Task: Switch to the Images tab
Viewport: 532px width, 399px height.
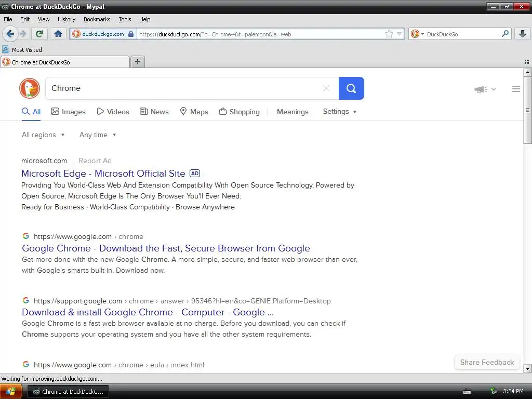Action: [x=68, y=112]
